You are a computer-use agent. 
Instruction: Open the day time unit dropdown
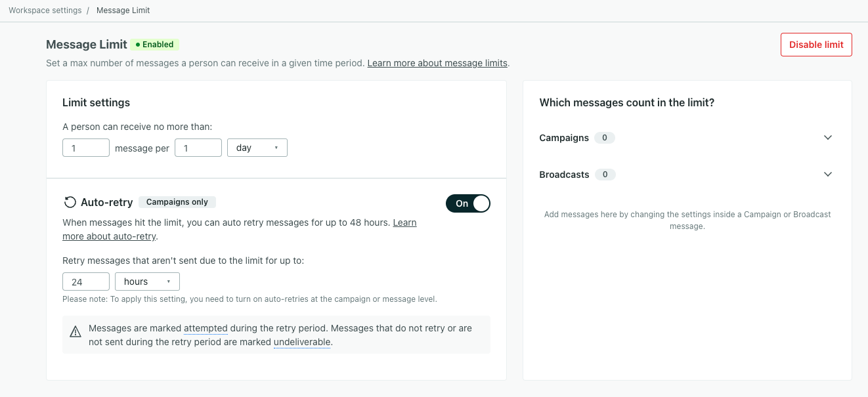(257, 148)
